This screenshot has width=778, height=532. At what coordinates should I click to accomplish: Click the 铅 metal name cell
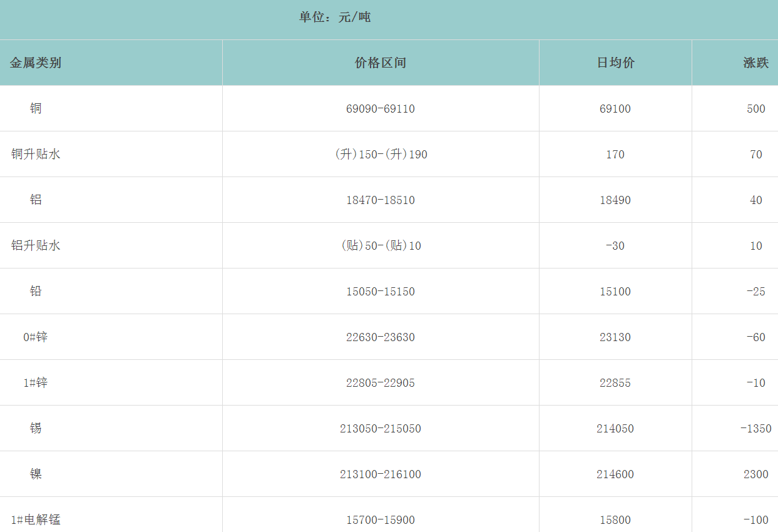point(36,291)
